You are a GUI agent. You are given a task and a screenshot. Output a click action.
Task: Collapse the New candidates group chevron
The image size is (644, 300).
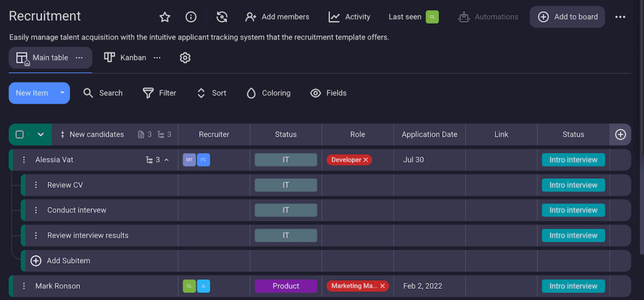(41, 135)
